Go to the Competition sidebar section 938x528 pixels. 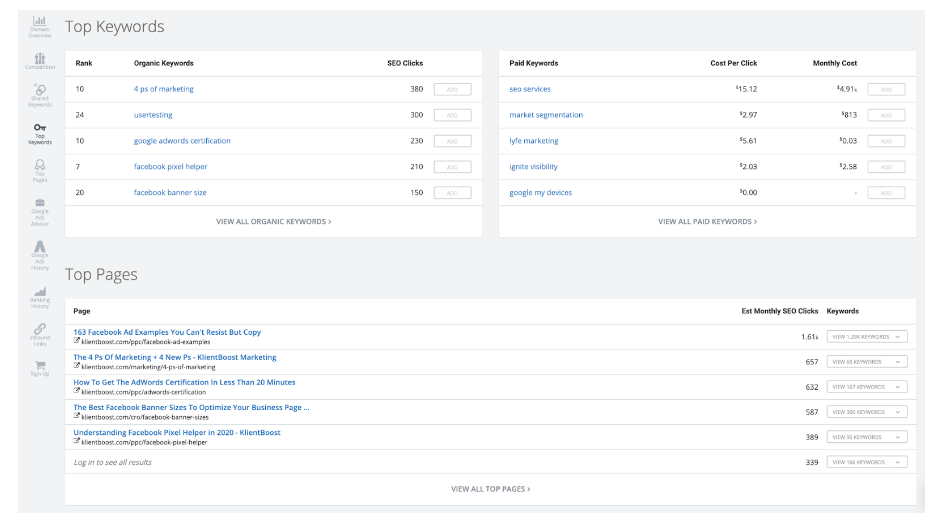click(x=39, y=61)
